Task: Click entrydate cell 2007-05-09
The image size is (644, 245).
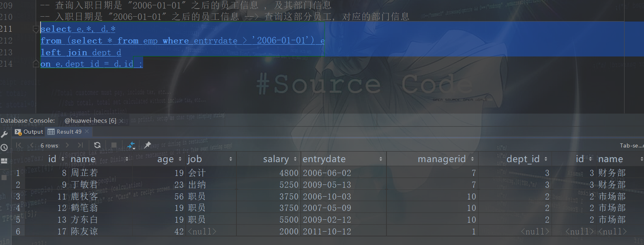Action: [327, 208]
